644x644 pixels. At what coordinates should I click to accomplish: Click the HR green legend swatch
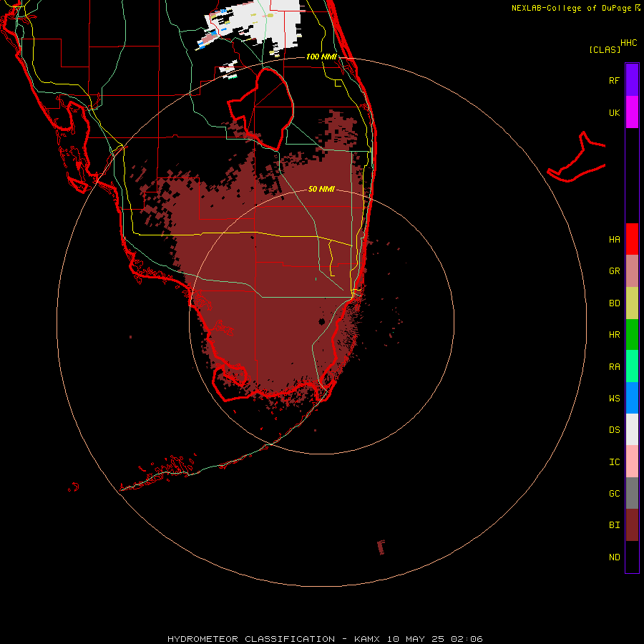(632, 335)
